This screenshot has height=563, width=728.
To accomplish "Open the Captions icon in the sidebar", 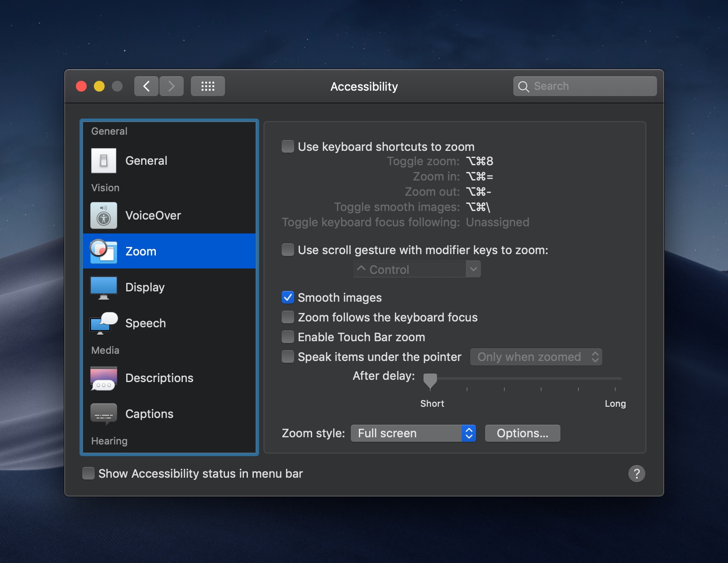I will (104, 414).
